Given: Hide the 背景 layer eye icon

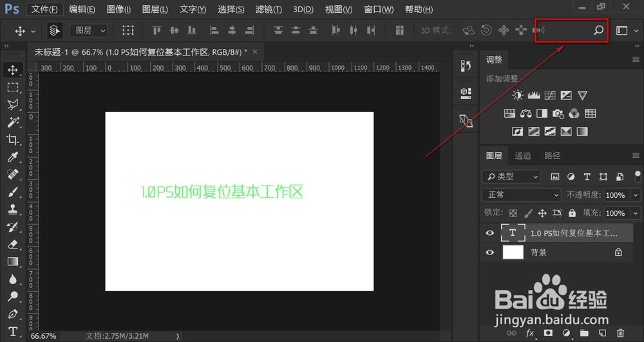Looking at the screenshot, I should [489, 252].
